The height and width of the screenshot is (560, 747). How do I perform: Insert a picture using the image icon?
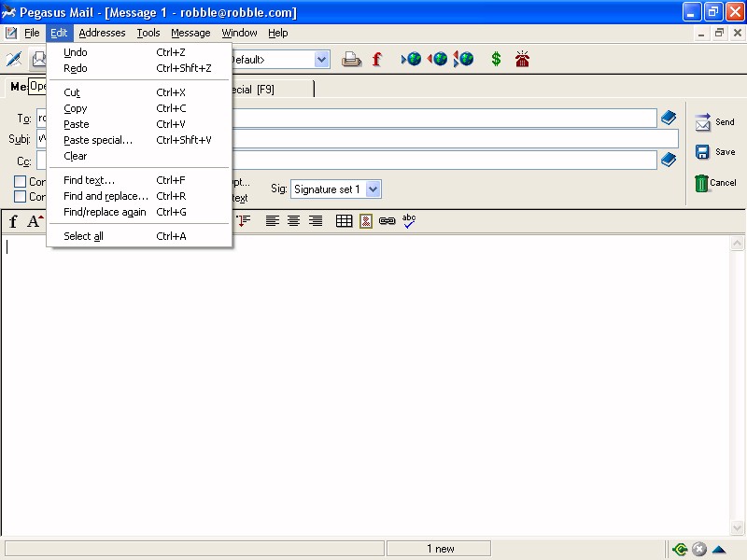(366, 221)
